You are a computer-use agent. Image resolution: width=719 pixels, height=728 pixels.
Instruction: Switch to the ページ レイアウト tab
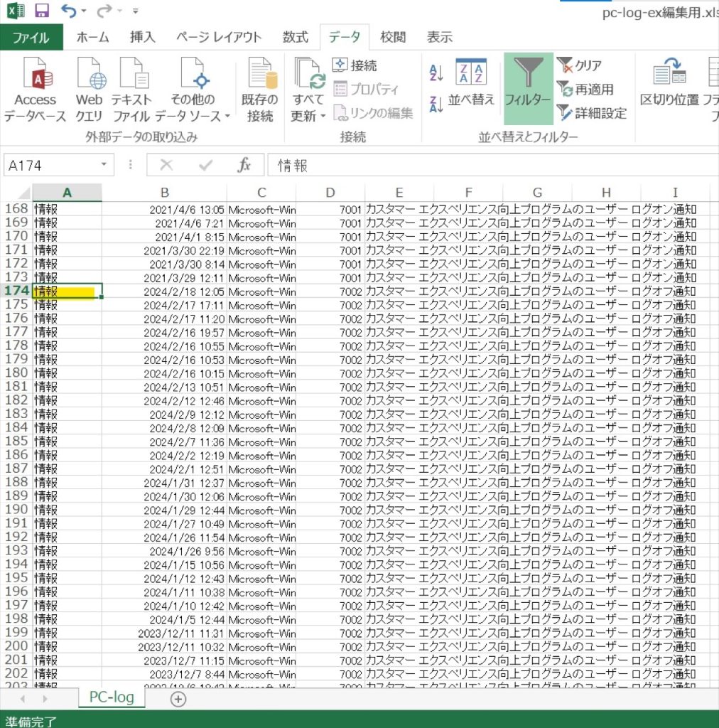pyautogui.click(x=219, y=37)
